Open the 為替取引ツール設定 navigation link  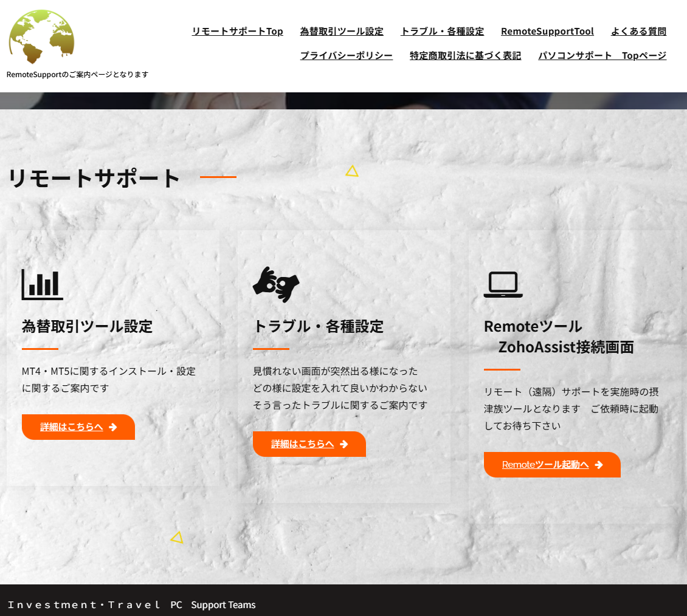342,32
